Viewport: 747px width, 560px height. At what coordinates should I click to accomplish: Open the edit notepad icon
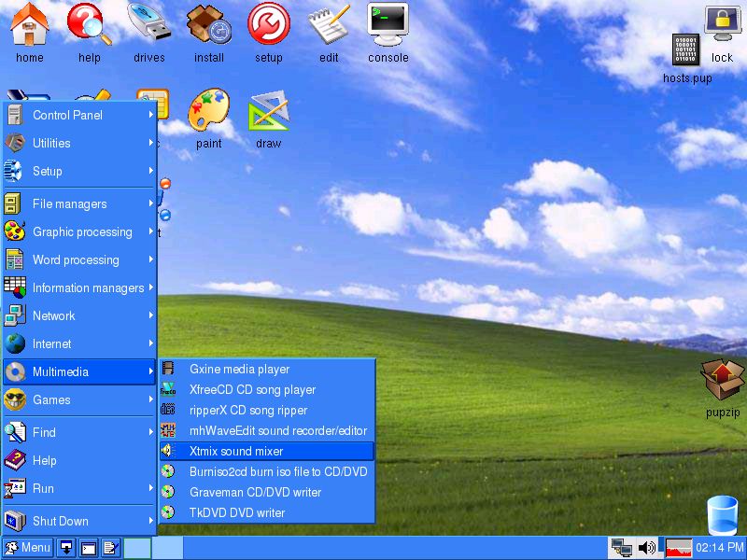pyautogui.click(x=329, y=24)
